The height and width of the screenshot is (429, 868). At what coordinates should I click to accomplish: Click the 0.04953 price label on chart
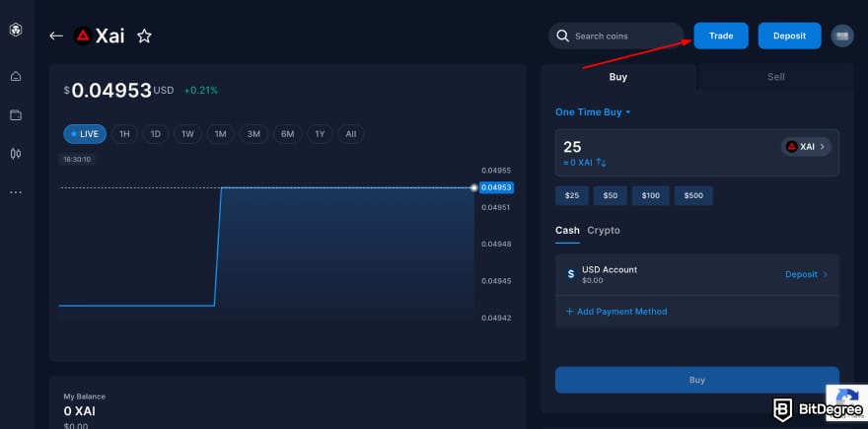496,187
